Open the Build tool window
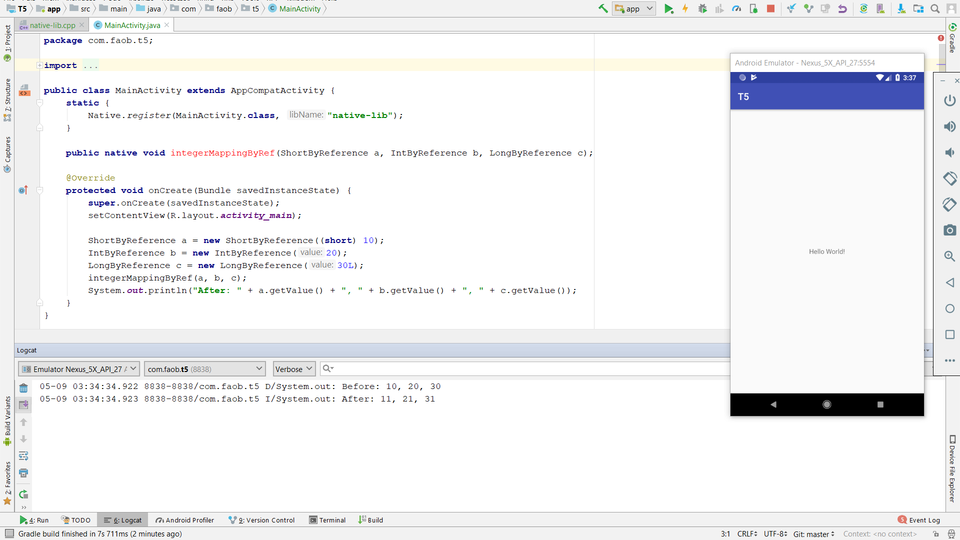960x540 pixels. coord(371,520)
